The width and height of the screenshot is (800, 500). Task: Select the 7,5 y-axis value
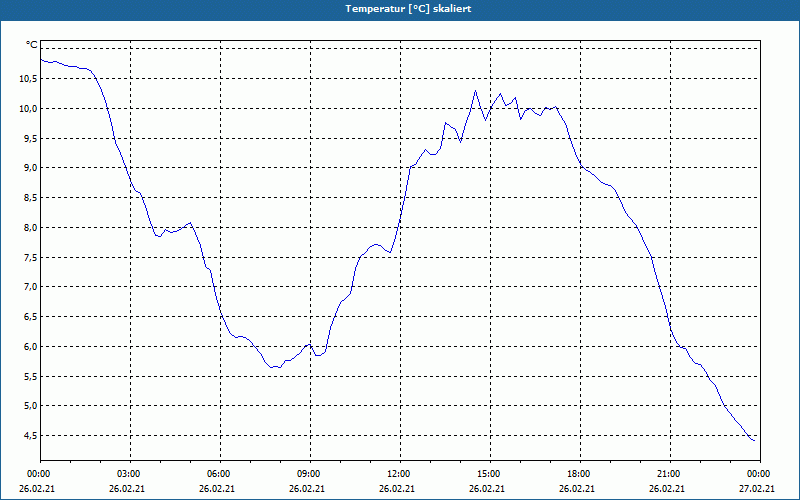click(30, 257)
